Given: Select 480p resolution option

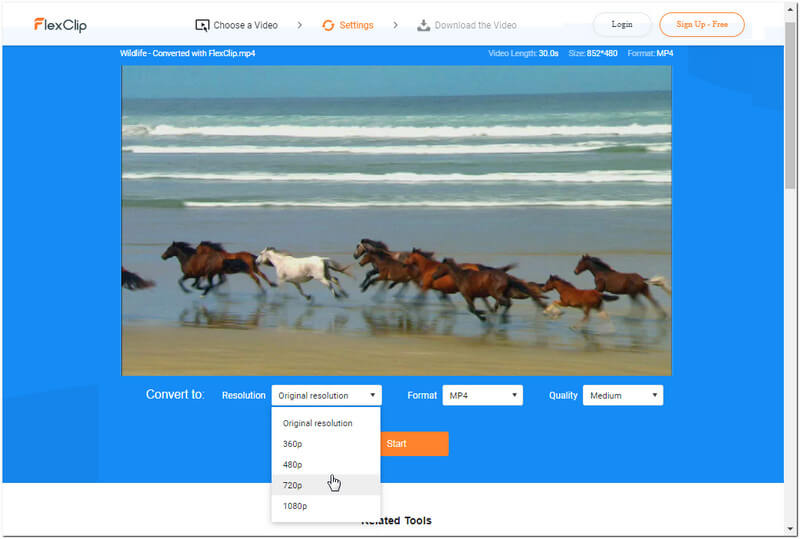Looking at the screenshot, I should [x=326, y=464].
